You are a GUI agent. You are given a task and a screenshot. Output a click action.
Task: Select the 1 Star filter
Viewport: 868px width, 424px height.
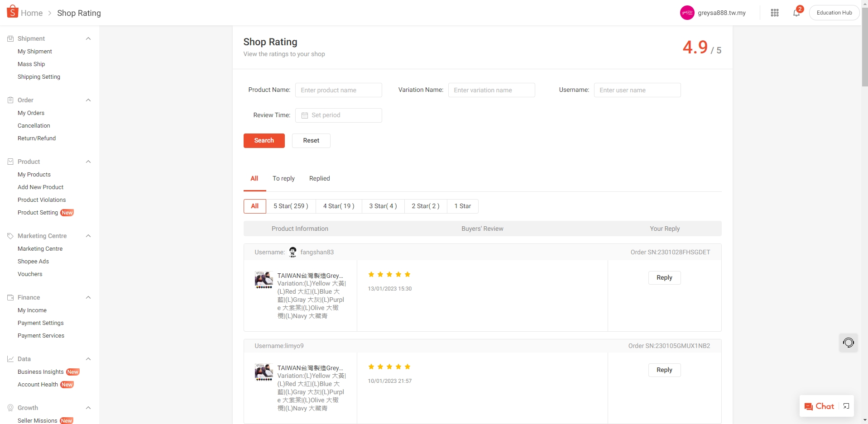462,206
